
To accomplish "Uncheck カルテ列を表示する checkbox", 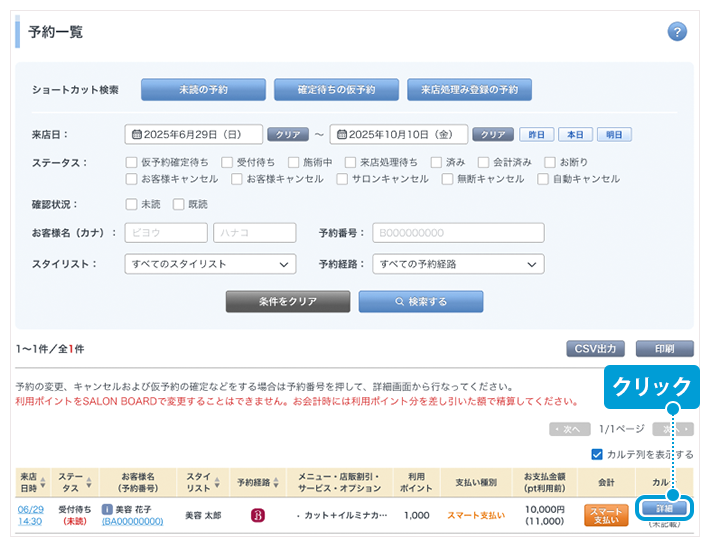I will click(x=598, y=454).
